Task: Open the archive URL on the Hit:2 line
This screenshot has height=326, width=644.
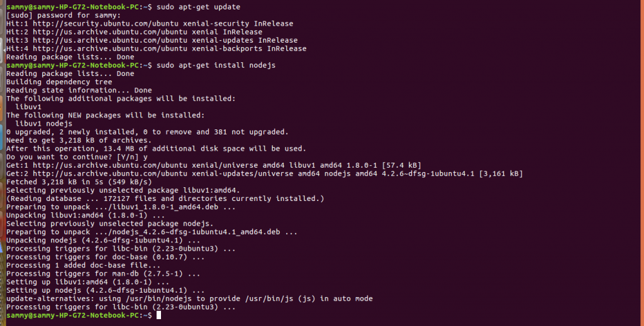Action: [110, 32]
